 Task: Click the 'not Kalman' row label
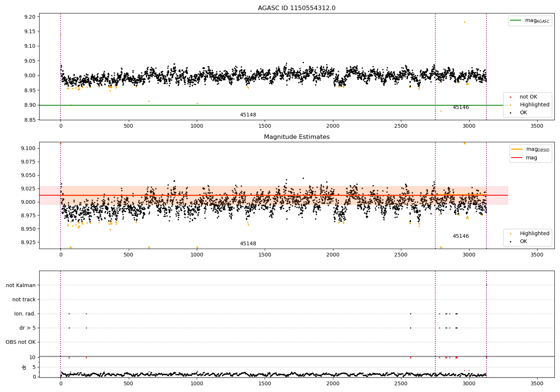pos(21,285)
